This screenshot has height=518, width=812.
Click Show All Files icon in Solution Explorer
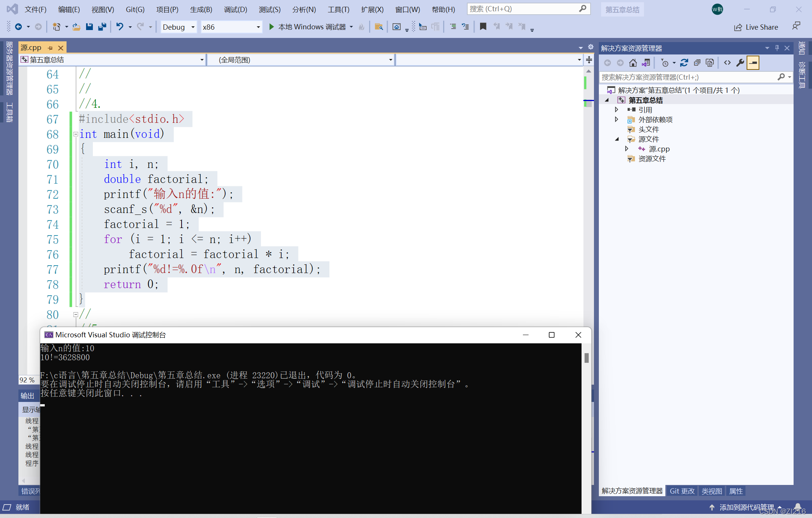point(710,63)
